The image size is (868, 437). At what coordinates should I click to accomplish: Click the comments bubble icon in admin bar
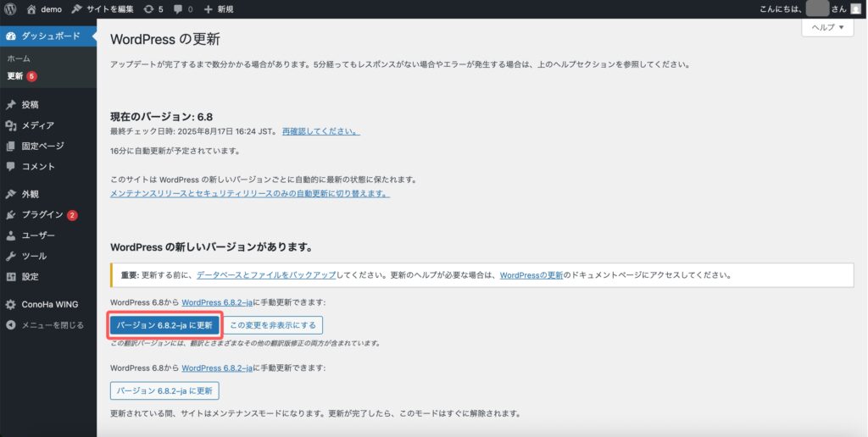coord(178,9)
